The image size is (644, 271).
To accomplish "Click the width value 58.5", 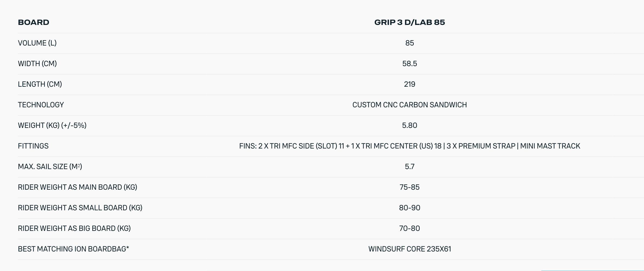I will point(409,64).
